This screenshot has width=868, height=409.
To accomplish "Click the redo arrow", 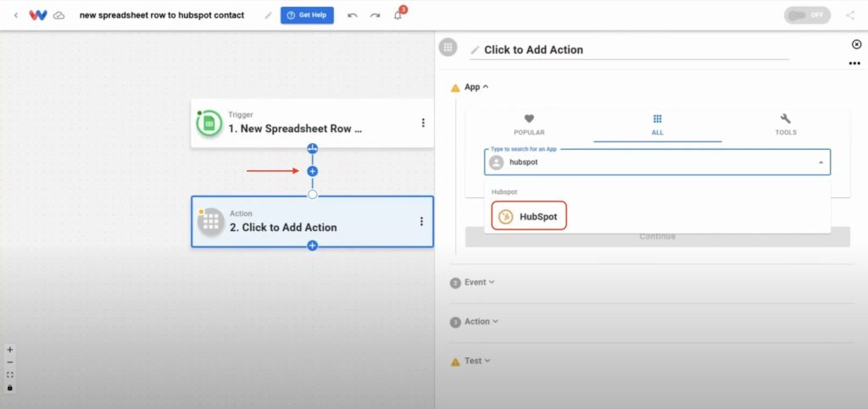I will 376,15.
